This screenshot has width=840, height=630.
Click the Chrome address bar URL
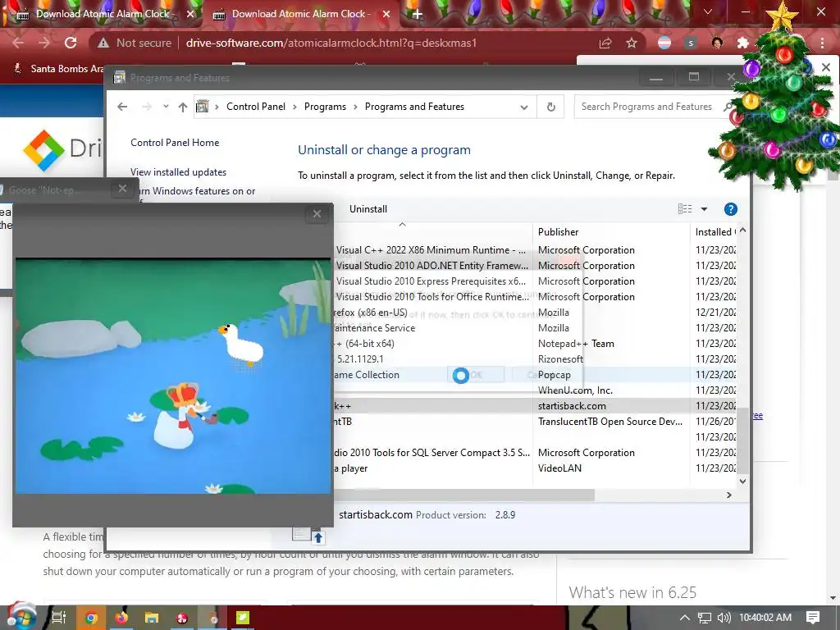331,43
